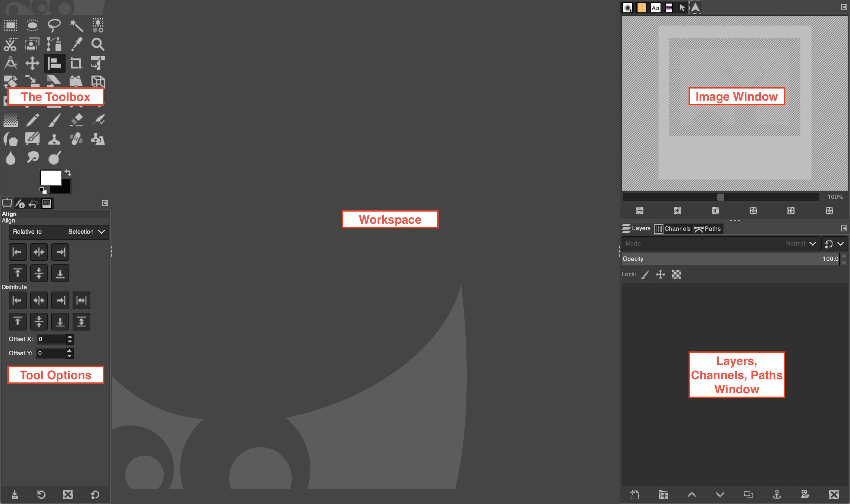Select the Airbrush tool
Screen dimensions: 850x504
click(x=98, y=120)
